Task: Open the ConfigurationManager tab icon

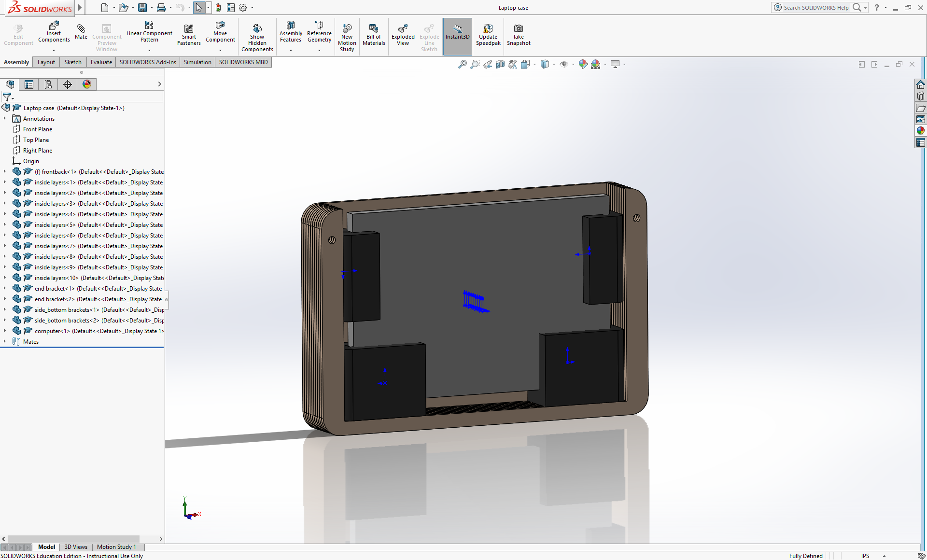Action: 48,84
